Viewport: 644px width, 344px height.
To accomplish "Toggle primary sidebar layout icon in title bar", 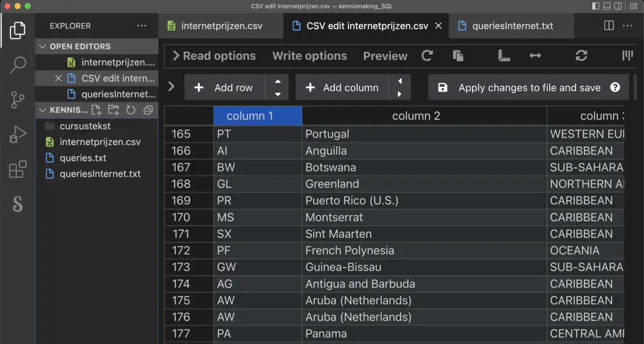I will pyautogui.click(x=595, y=6).
